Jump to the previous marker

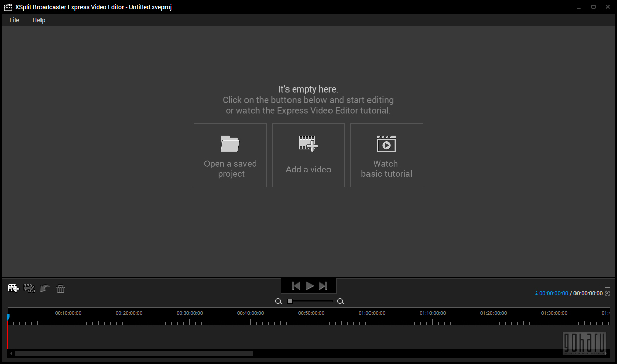(x=296, y=286)
